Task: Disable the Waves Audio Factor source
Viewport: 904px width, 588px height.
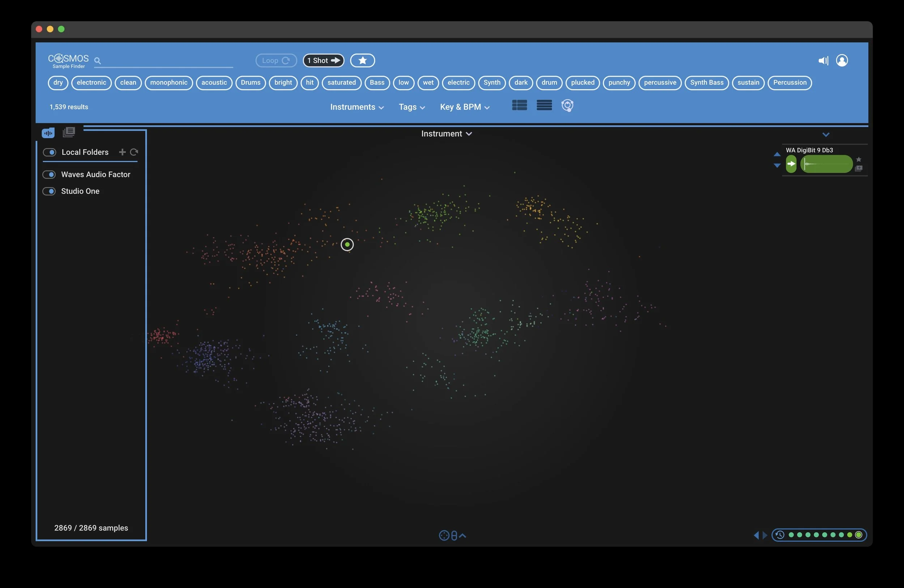Action: coord(49,174)
